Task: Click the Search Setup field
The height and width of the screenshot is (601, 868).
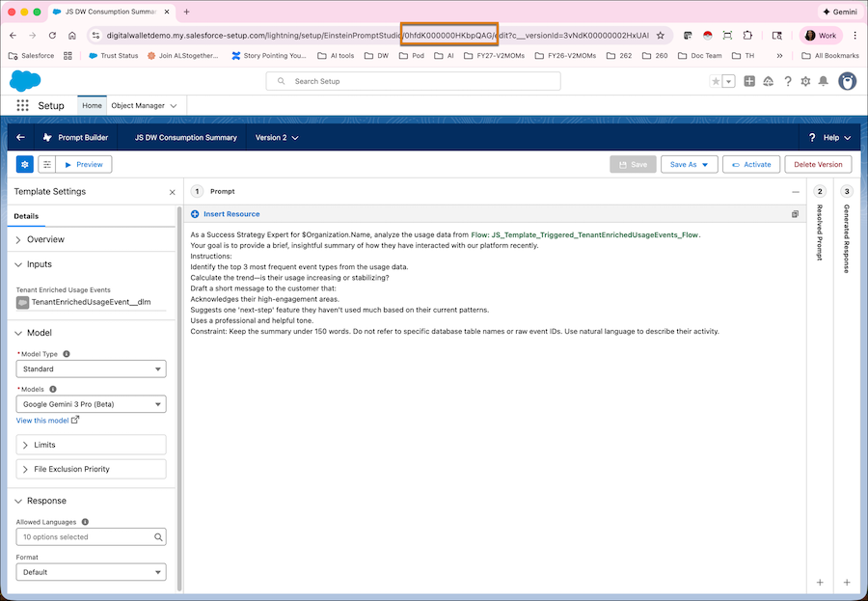Action: coord(413,81)
